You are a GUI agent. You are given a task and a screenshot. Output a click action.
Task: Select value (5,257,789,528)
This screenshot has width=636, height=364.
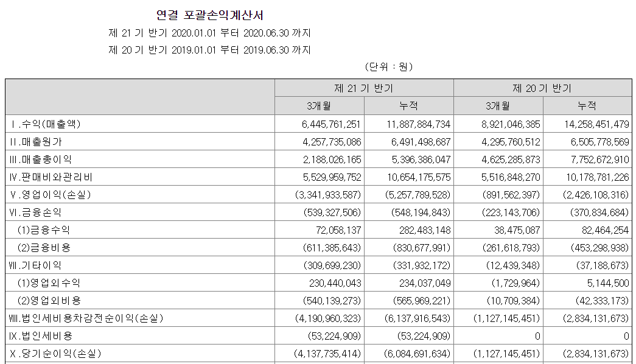tap(418, 195)
